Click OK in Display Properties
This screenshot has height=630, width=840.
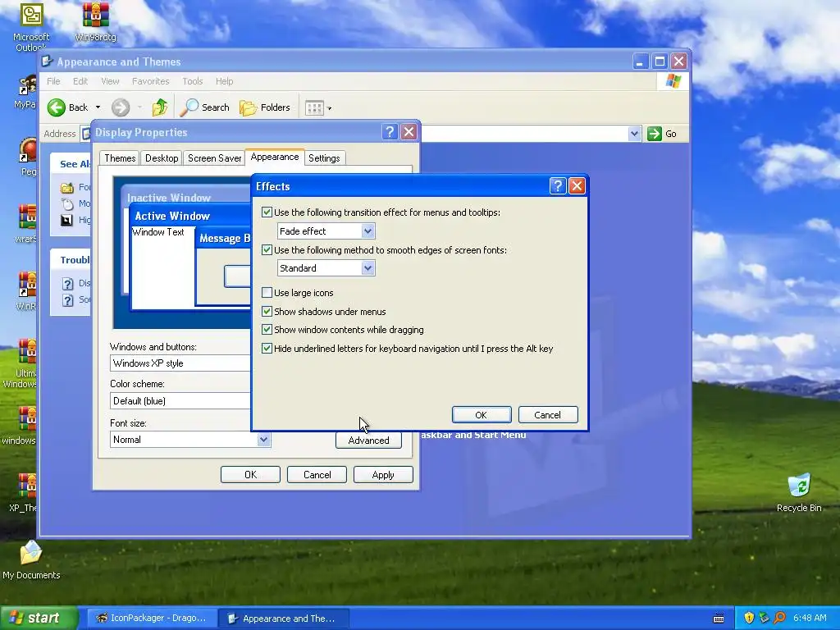click(x=250, y=475)
